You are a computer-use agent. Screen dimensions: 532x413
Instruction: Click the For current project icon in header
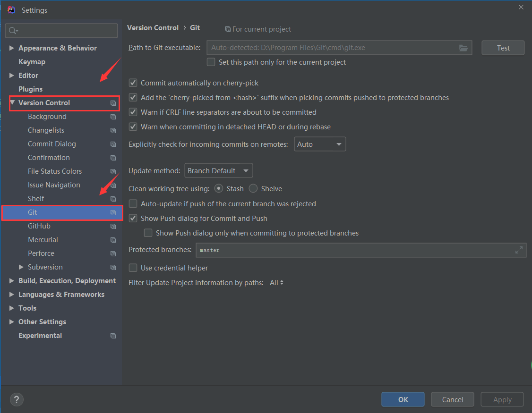pos(228,29)
